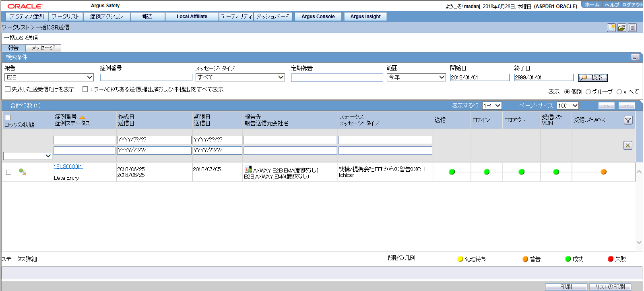Image resolution: width=644 pixels, height=291 pixels.
Task: Click the orange 受信したACK warning dot
Action: click(x=603, y=172)
